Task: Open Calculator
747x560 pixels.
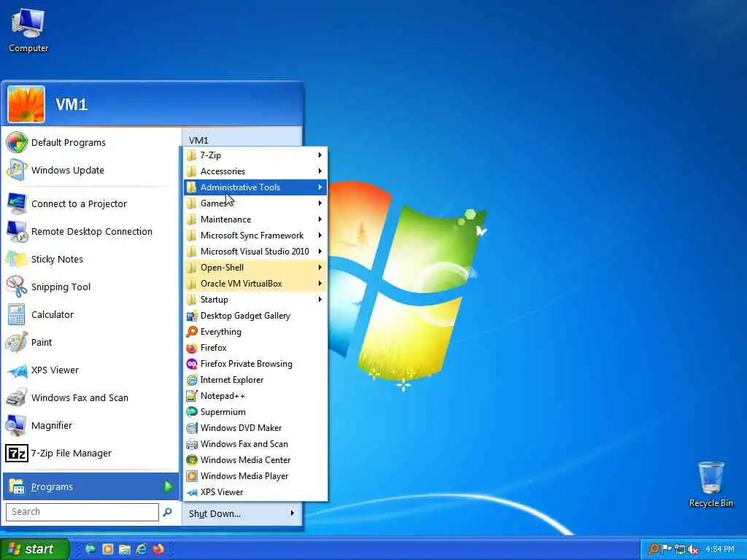Action: pos(90,314)
